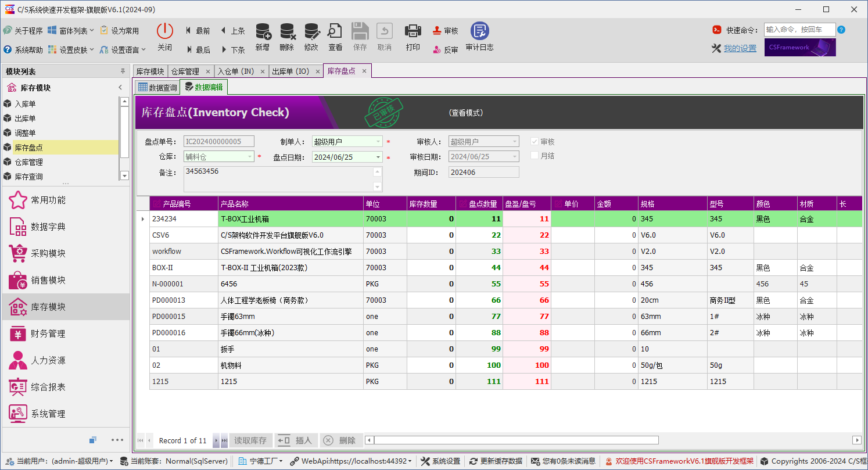Switch to the 出库单 (IO) tab
Image resolution: width=868 pixels, height=470 pixels.
(296, 71)
